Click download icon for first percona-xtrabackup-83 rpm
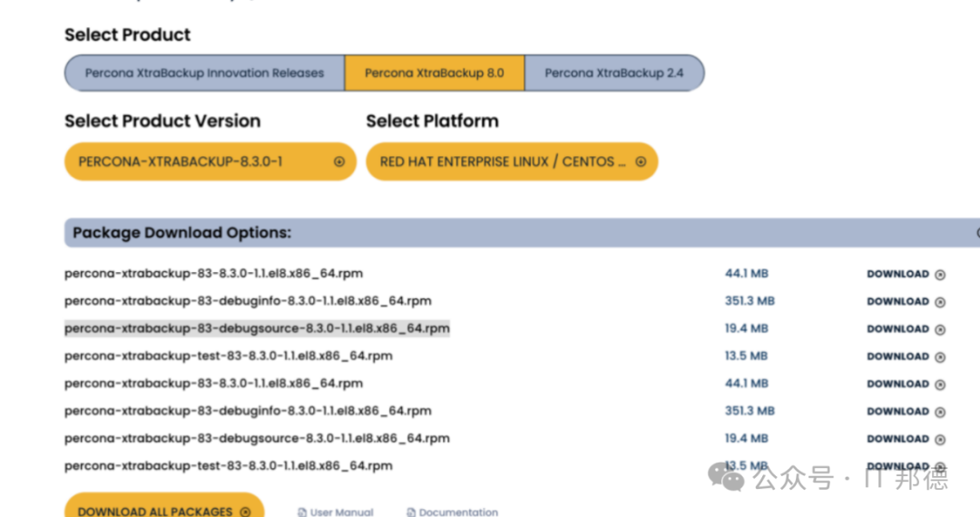The width and height of the screenshot is (980, 517). pyautogui.click(x=940, y=275)
